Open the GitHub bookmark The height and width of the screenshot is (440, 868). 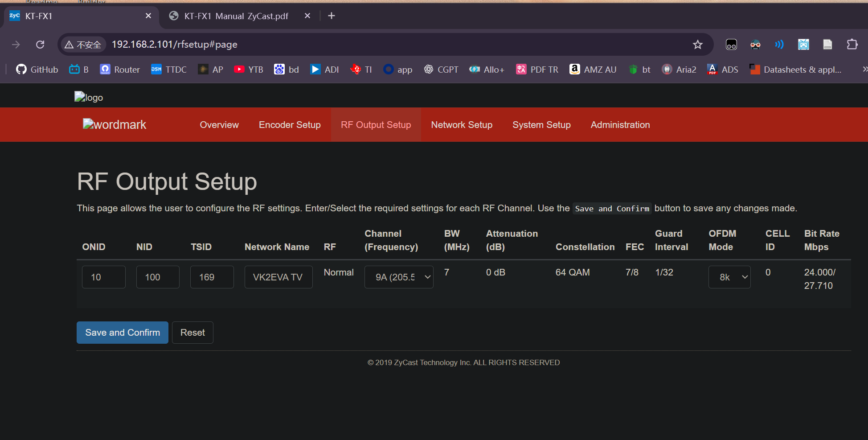tap(37, 70)
